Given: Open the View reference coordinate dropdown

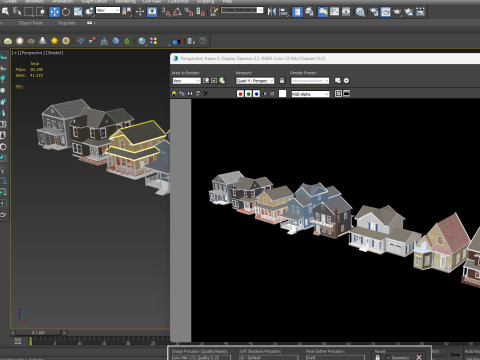Looking at the screenshot, I should (x=108, y=10).
